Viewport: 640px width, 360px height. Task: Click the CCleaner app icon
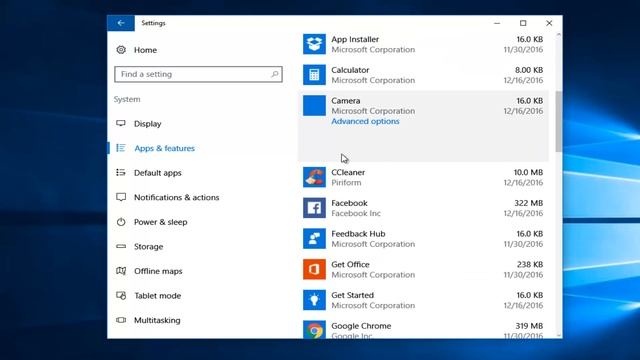click(x=314, y=177)
